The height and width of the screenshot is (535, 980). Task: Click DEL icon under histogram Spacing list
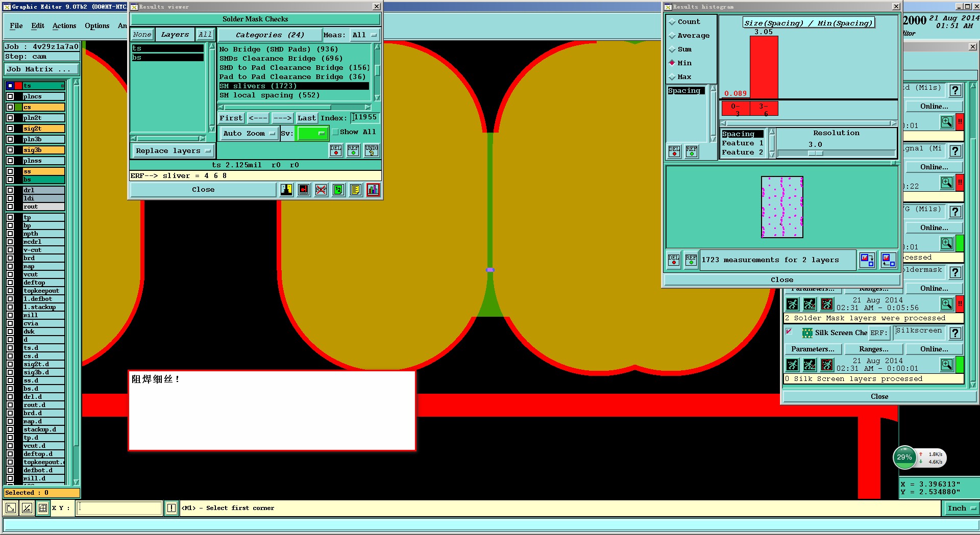(x=674, y=151)
